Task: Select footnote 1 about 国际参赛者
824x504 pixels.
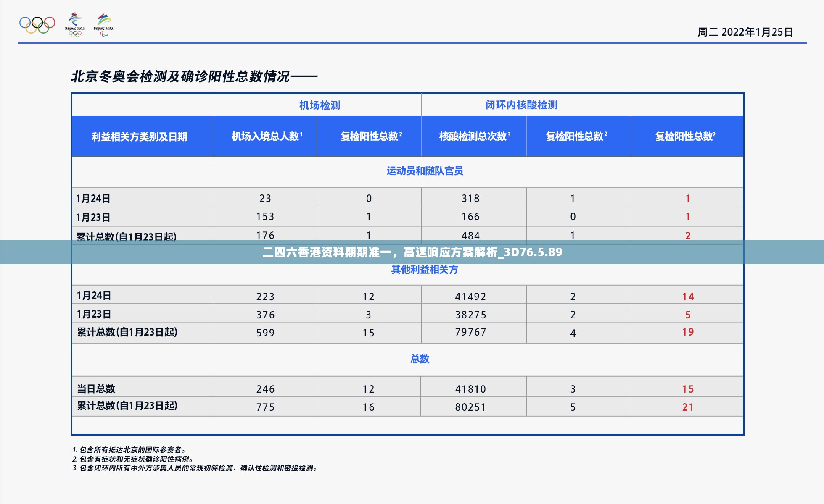Action: point(129,450)
